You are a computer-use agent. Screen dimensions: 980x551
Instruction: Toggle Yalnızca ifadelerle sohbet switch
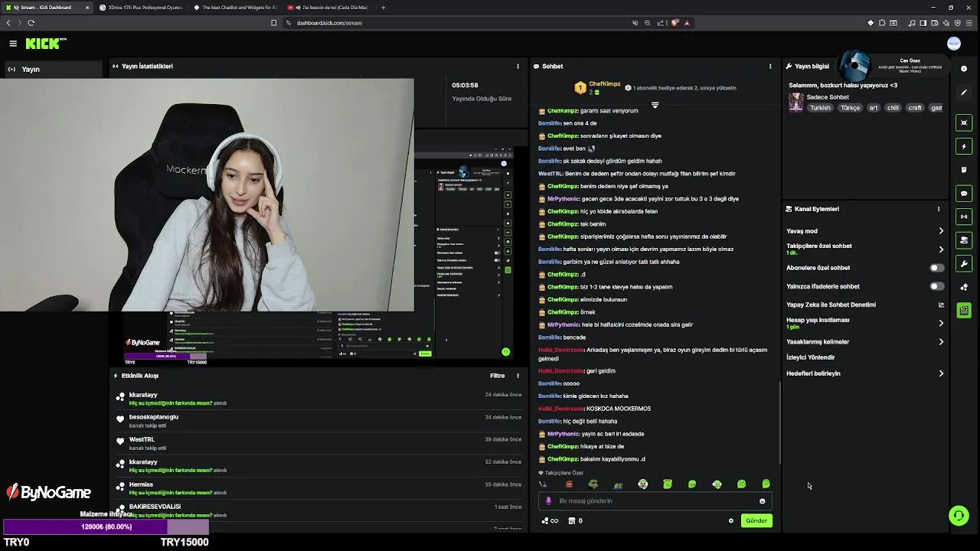pyautogui.click(x=936, y=286)
